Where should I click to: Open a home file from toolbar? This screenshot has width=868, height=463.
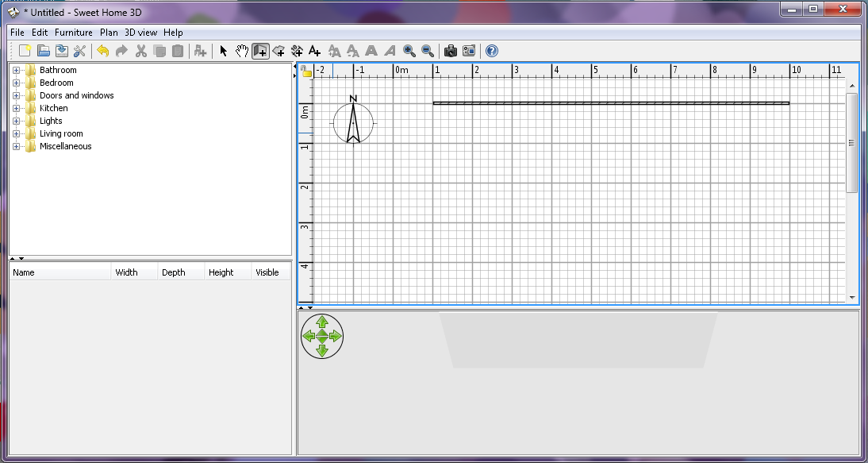click(43, 51)
